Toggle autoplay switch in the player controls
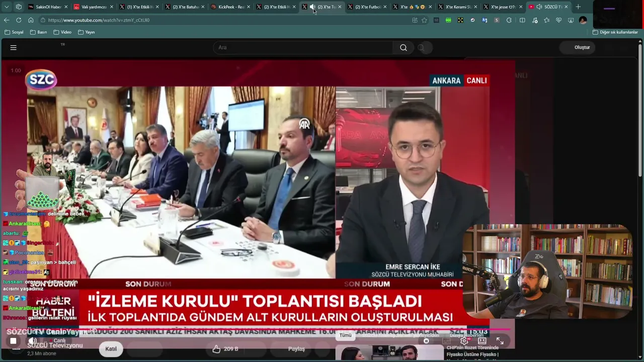 point(426,341)
